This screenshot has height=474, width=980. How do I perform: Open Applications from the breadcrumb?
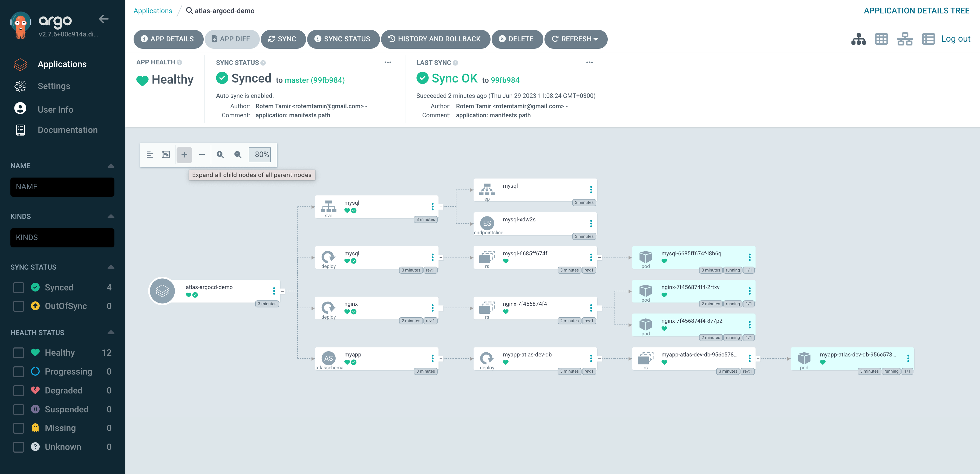click(152, 10)
